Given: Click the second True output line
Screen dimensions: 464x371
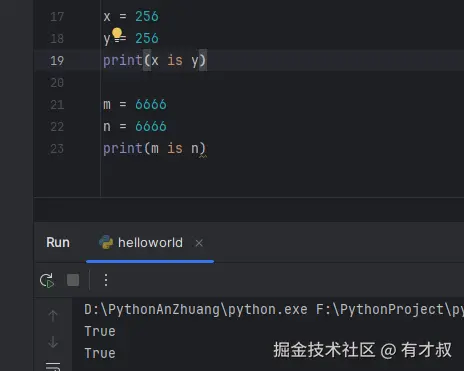Looking at the screenshot, I should tap(100, 353).
